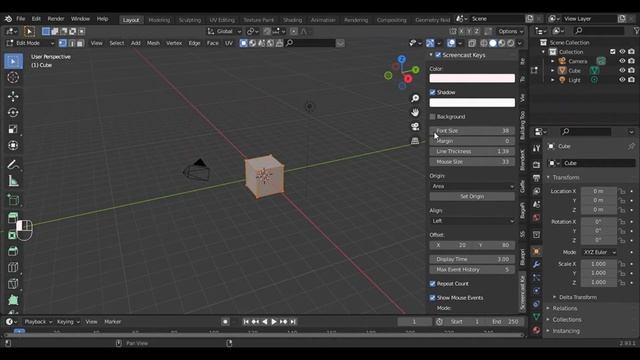Hide Camera in viewport eye icon
This screenshot has width=640, height=360.
[x=622, y=61]
